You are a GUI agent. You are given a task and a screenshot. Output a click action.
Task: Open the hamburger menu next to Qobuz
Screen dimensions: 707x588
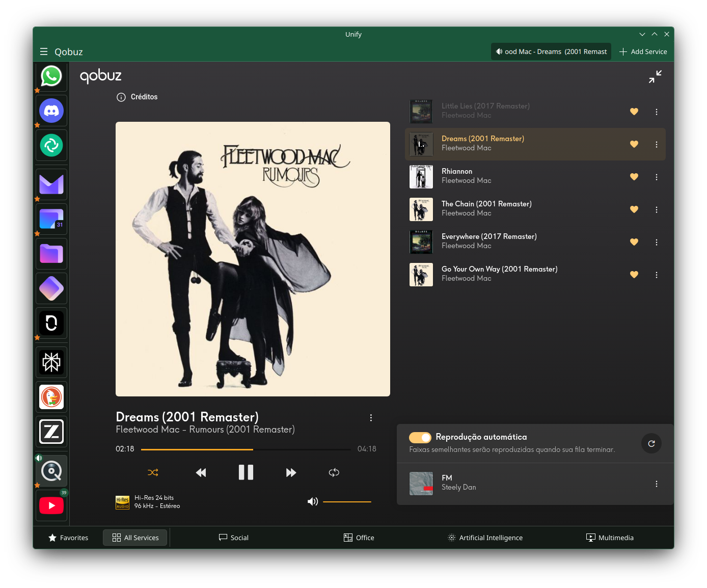[x=44, y=51]
